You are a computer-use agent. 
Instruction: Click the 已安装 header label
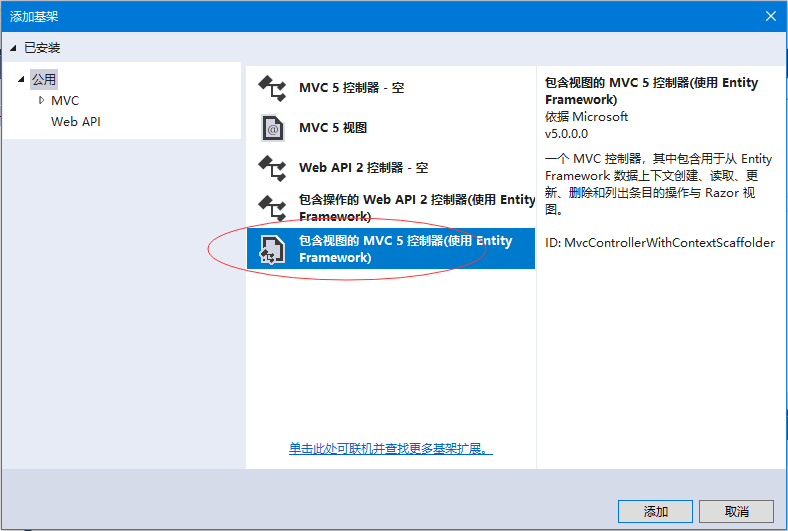coord(42,48)
